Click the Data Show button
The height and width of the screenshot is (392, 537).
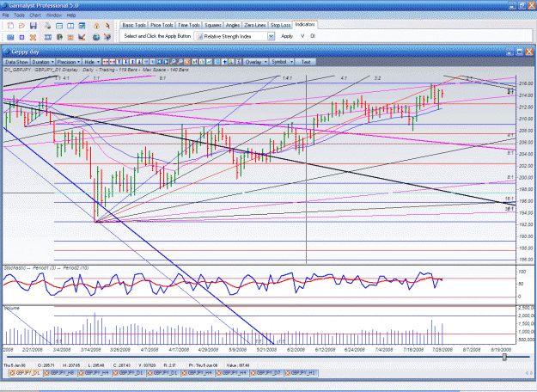tap(16, 62)
